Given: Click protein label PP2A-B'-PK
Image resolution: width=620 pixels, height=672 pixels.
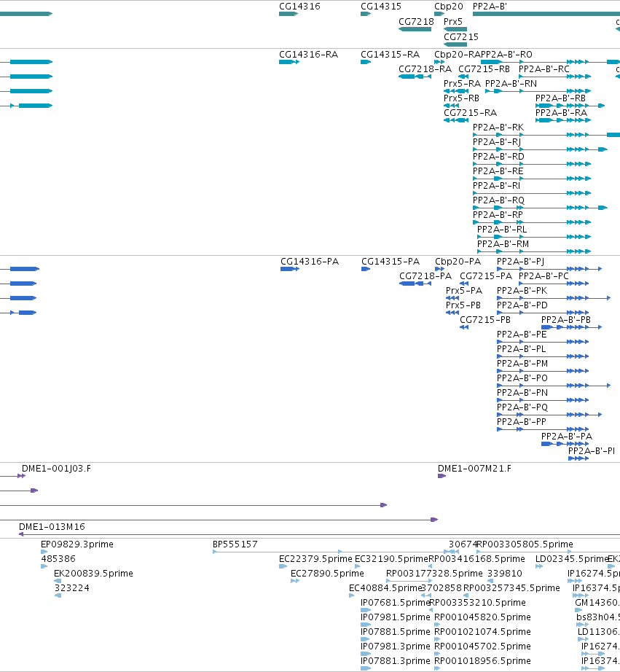Looking at the screenshot, I should pyautogui.click(x=522, y=291).
